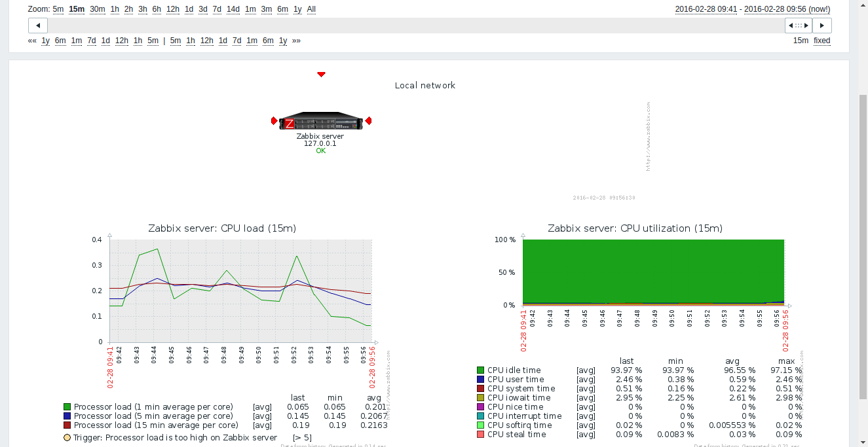Click the right arrow time scroll button
The height and width of the screenshot is (447, 868).
[x=822, y=26]
